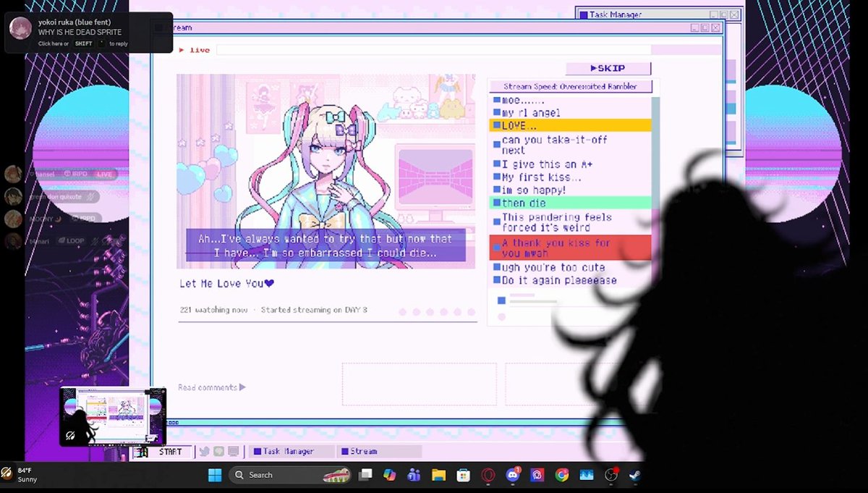Open Microsoft Store from the taskbar
The height and width of the screenshot is (493, 868).
(463, 475)
